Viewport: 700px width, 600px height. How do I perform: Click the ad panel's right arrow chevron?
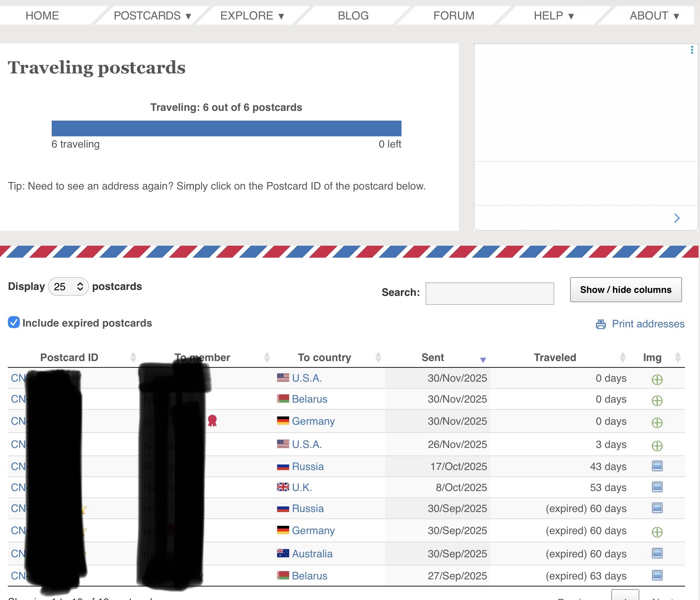676,218
